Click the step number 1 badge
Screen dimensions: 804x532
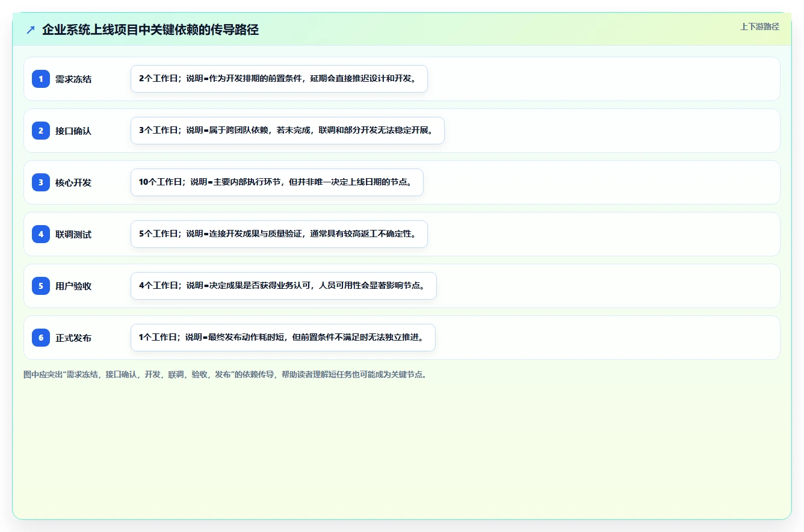coord(41,79)
